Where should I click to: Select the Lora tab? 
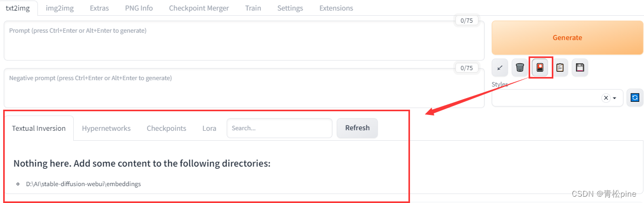click(x=209, y=128)
